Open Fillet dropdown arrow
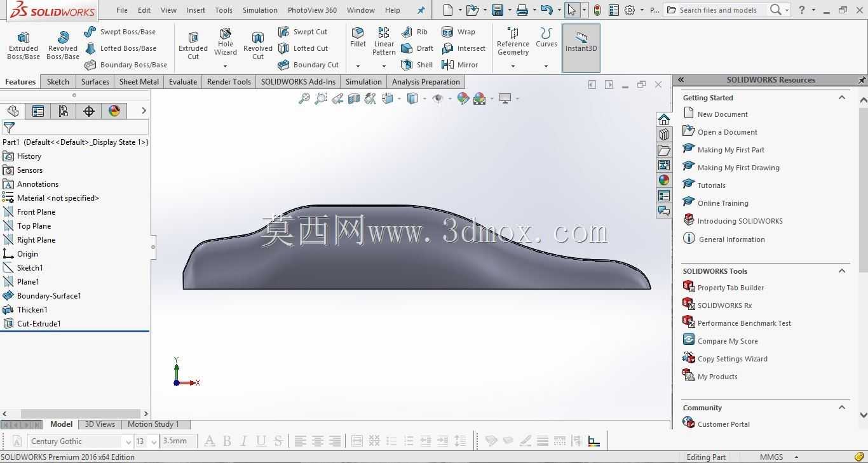This screenshot has width=868, height=463. click(x=358, y=66)
